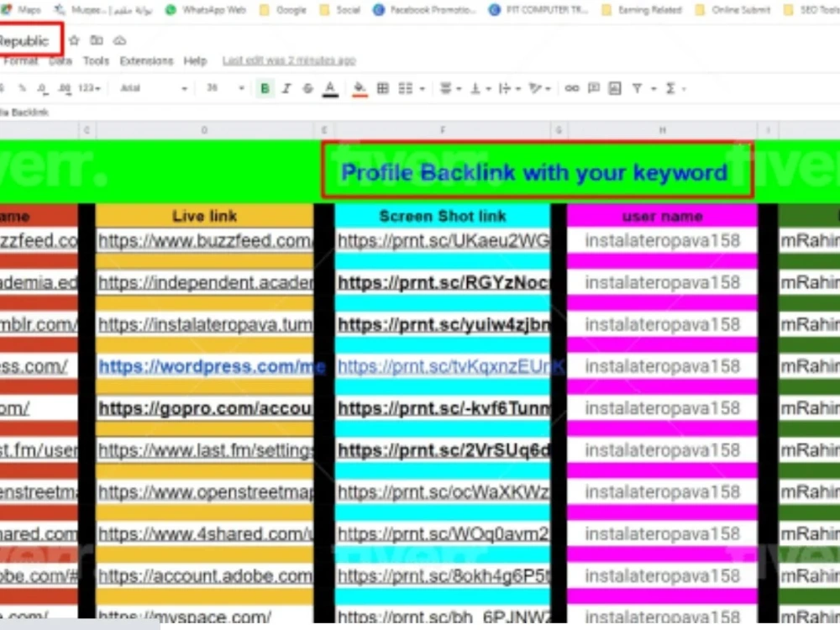Select the 'Profile Backlink with your keyword' cell
The height and width of the screenshot is (630, 840).
pos(538,171)
